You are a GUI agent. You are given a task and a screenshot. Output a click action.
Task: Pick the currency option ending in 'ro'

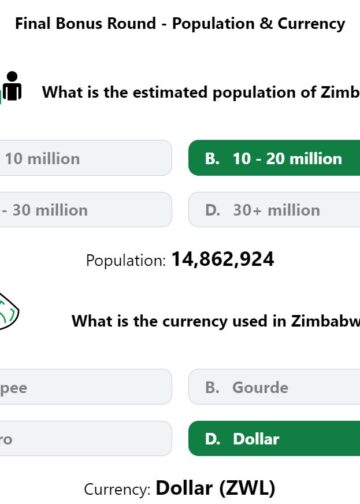click(86, 439)
